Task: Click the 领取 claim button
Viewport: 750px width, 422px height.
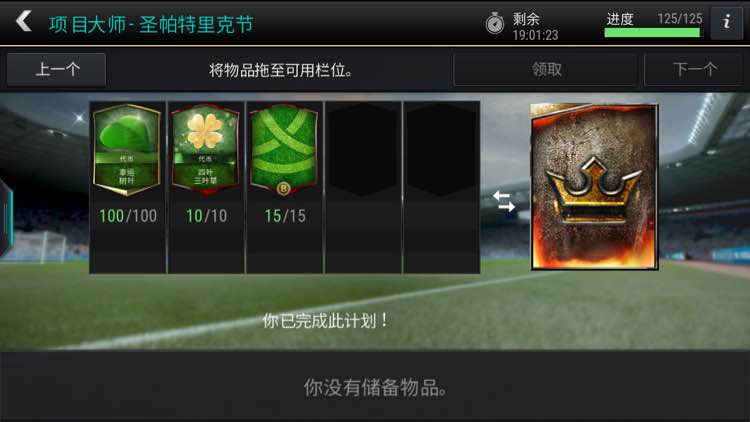Action: click(x=545, y=70)
